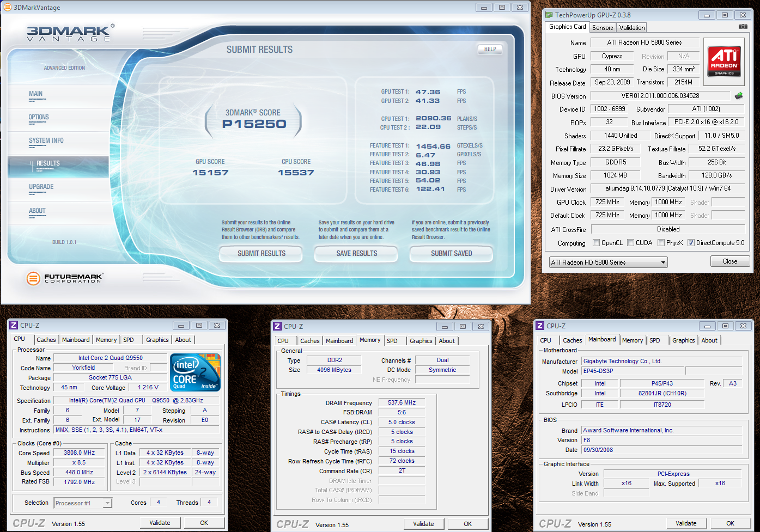Click the P15250 3DMark score
760x532 pixels.
click(254, 124)
